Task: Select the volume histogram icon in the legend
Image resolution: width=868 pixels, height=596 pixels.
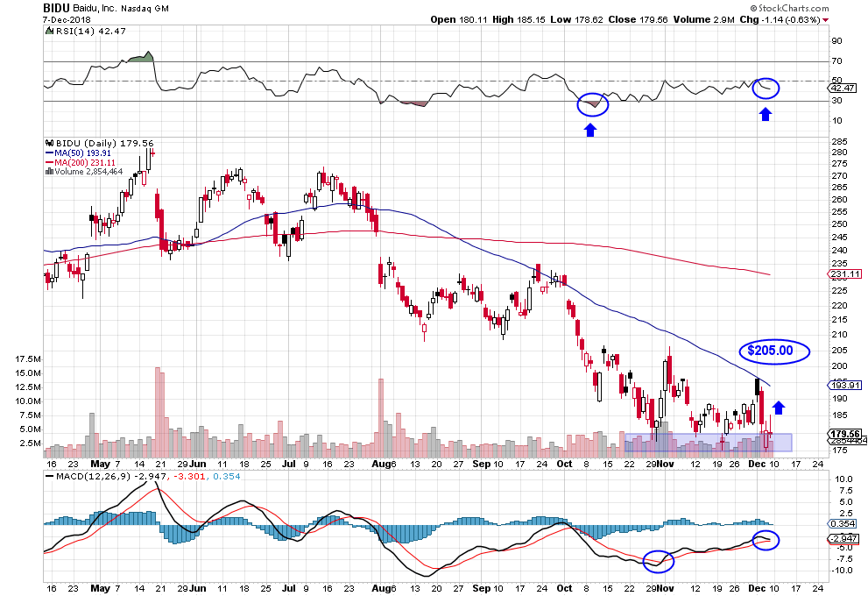Action: (x=50, y=173)
